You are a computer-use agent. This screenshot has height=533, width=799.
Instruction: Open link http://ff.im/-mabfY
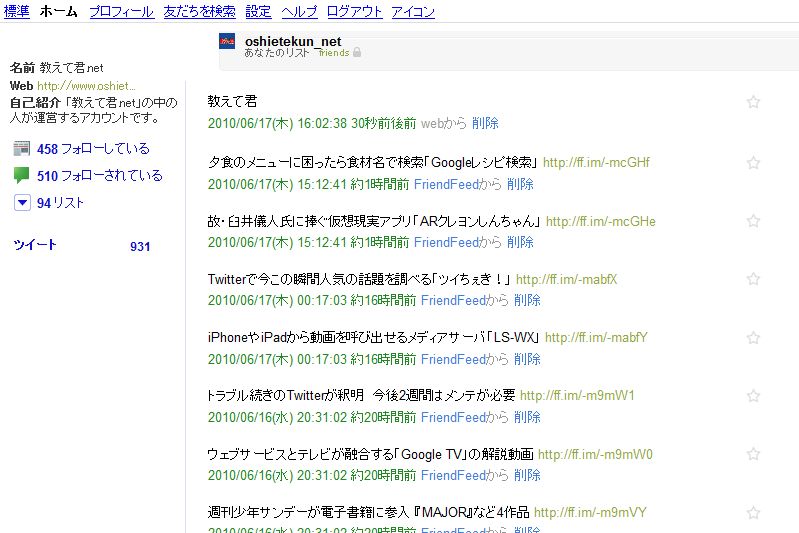[596, 337]
